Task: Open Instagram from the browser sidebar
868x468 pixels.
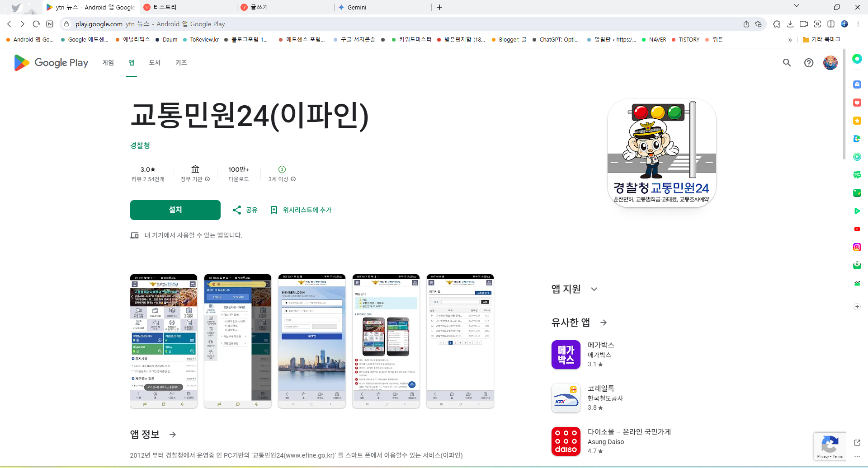Action: coord(857,247)
